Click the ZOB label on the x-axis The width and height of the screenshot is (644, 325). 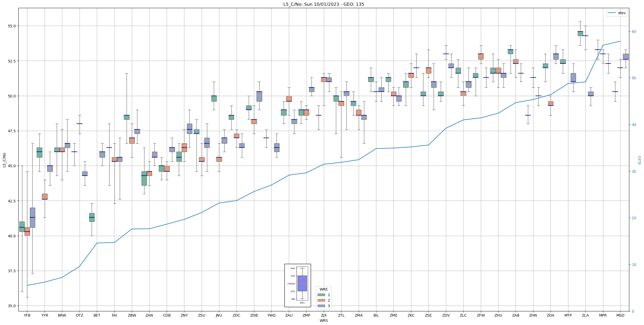coord(254,315)
